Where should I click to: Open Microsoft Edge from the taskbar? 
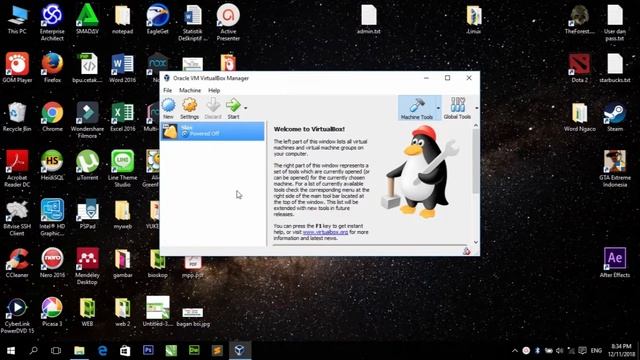pyautogui.click(x=102, y=350)
